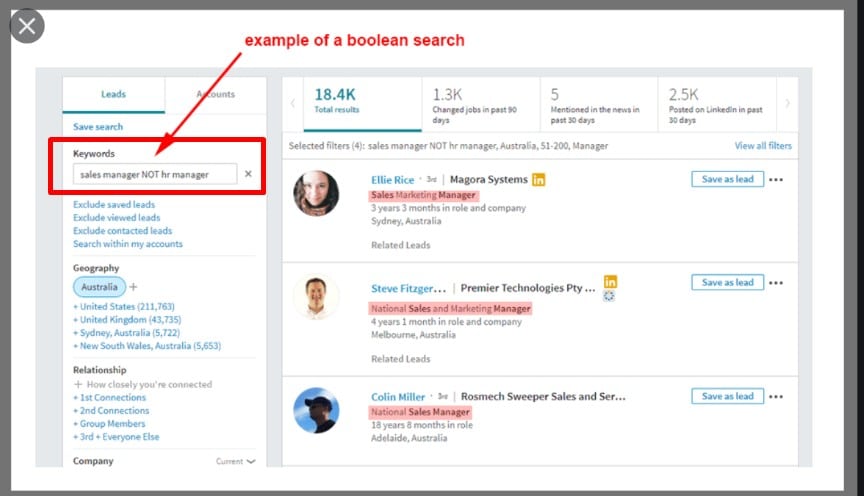Screen dimensions: 864x496
Task: Open Ellie Rice's profile name
Action: click(392, 180)
